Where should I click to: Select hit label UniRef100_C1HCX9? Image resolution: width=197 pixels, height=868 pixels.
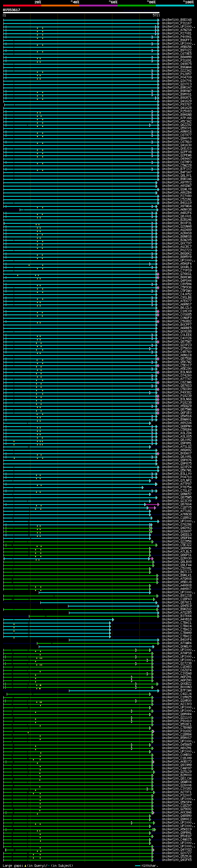[177, 311]
